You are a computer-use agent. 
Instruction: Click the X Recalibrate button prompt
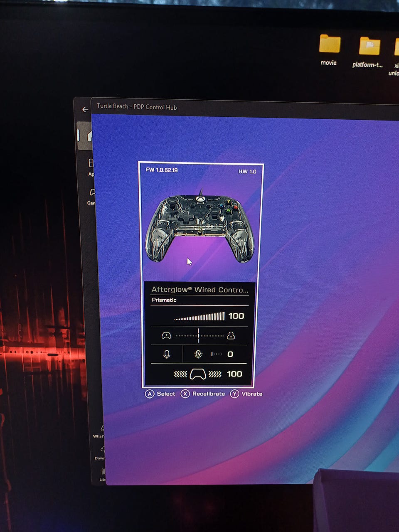coord(203,394)
